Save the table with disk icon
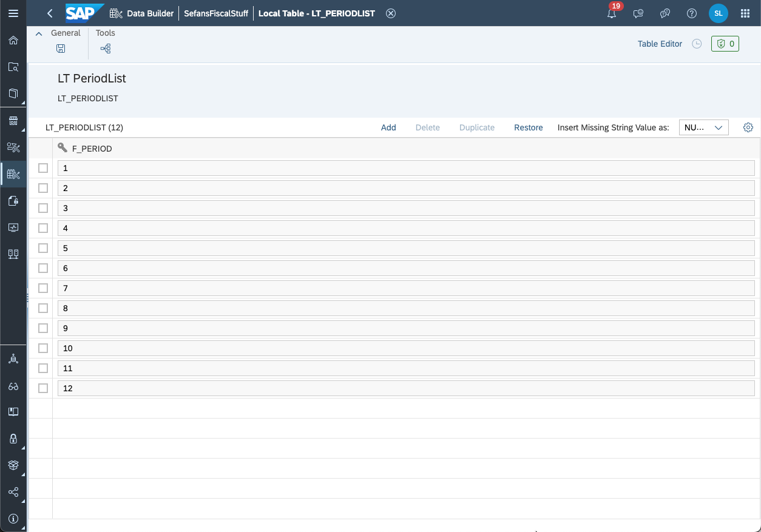The height and width of the screenshot is (532, 761). click(x=61, y=49)
